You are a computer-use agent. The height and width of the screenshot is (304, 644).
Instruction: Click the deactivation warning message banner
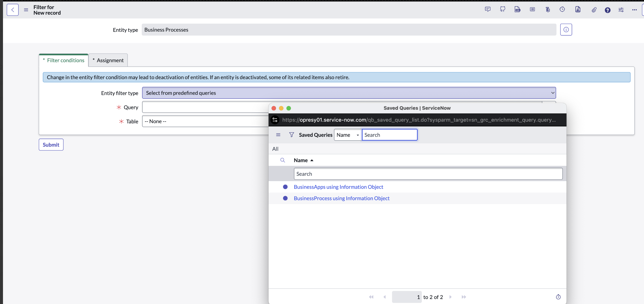[336, 77]
